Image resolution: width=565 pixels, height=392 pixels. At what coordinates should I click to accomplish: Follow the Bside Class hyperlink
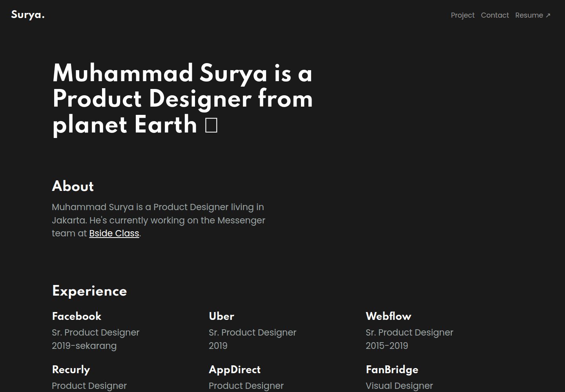114,233
